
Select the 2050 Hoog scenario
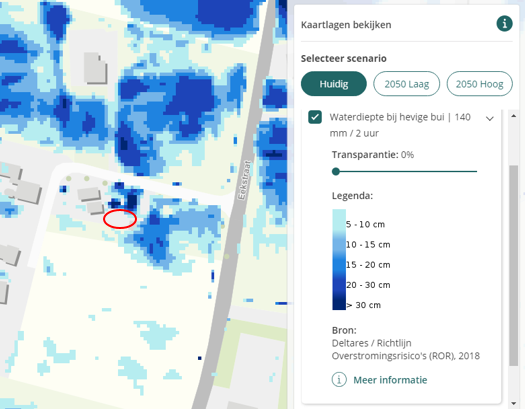479,84
